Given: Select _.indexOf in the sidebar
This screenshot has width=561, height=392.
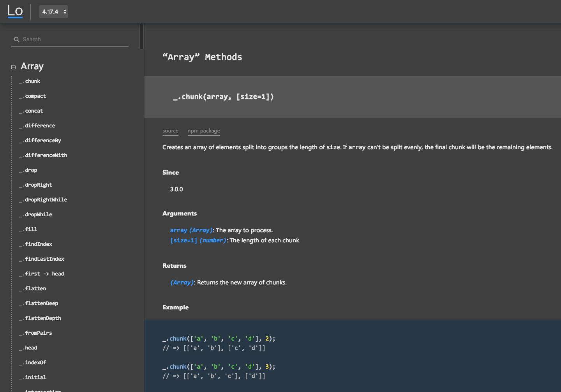Looking at the screenshot, I should pos(35,362).
